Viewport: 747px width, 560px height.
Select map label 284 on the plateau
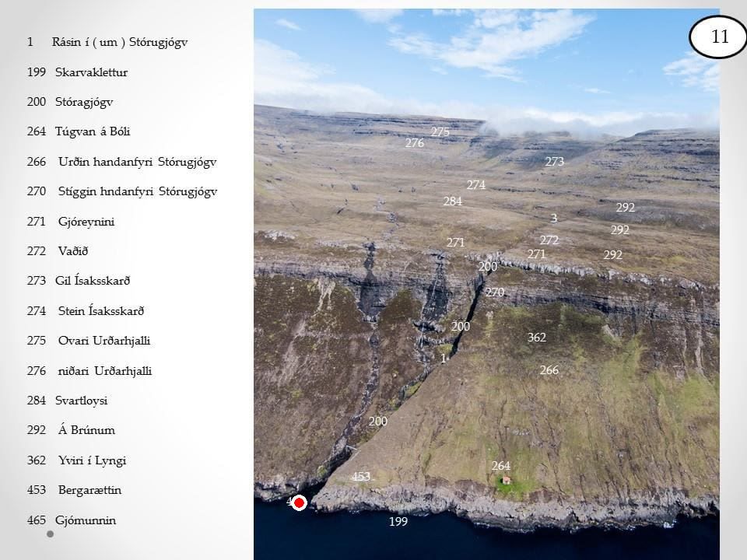(x=452, y=201)
